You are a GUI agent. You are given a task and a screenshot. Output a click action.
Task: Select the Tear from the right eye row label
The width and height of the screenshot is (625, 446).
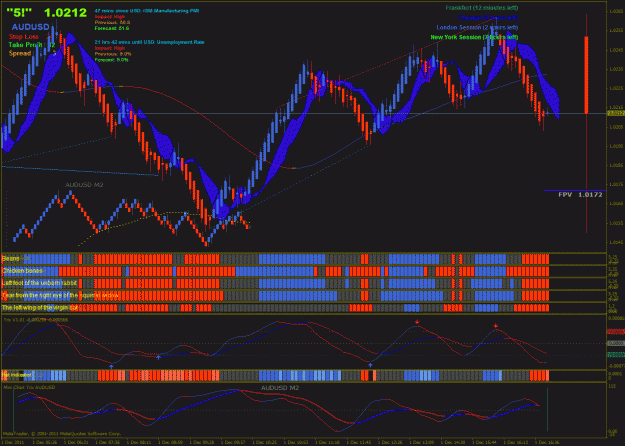pyautogui.click(x=60, y=296)
